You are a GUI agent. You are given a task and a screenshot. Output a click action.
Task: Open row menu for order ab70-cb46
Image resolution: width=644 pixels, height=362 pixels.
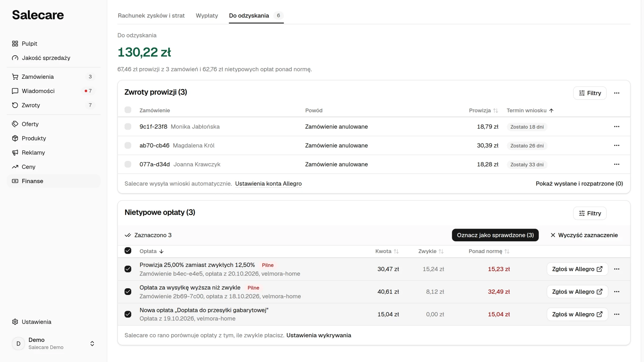pyautogui.click(x=616, y=145)
